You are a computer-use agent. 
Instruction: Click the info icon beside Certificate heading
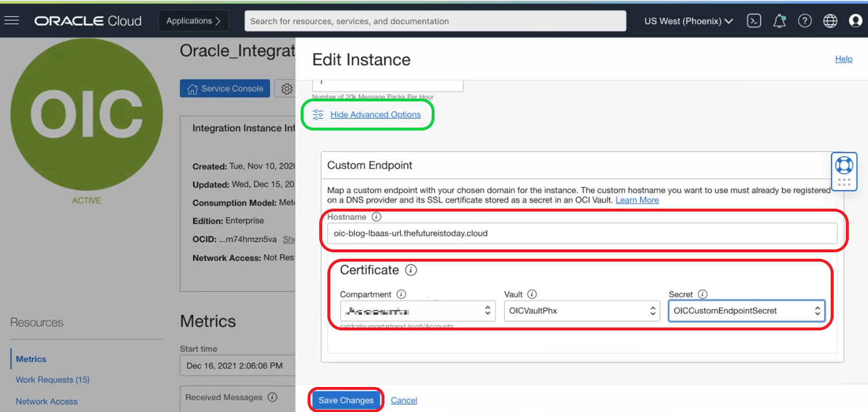point(411,270)
